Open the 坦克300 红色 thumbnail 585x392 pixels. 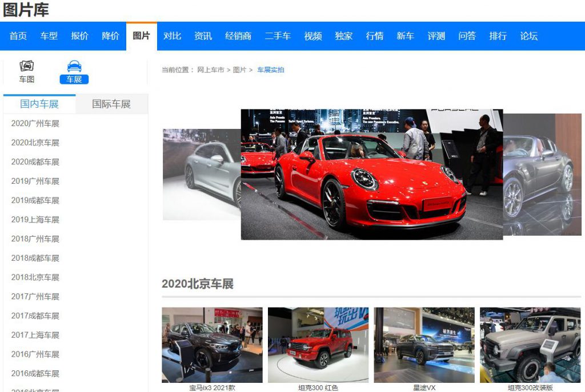point(318,343)
